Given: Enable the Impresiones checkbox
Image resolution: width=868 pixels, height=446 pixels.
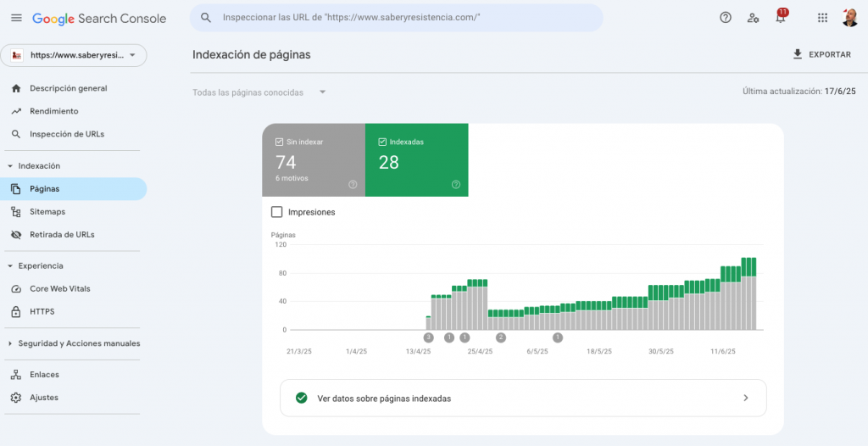Looking at the screenshot, I should 276,212.
